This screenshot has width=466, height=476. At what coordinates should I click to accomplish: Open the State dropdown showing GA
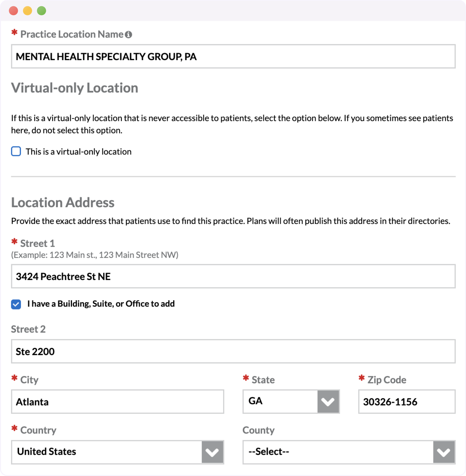[291, 402]
